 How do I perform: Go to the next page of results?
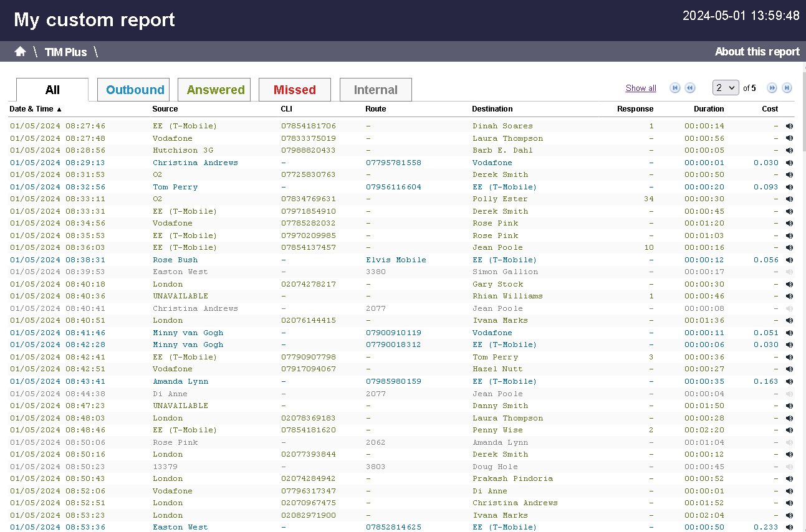pyautogui.click(x=772, y=88)
